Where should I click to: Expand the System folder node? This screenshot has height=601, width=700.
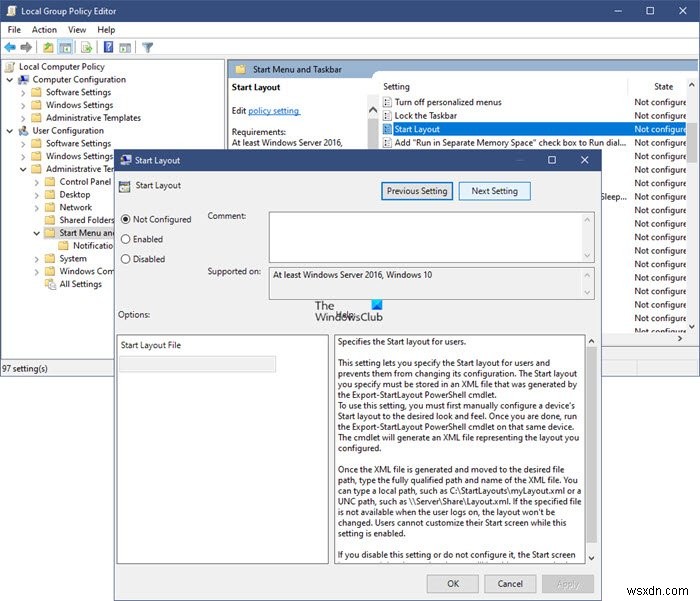pos(37,259)
